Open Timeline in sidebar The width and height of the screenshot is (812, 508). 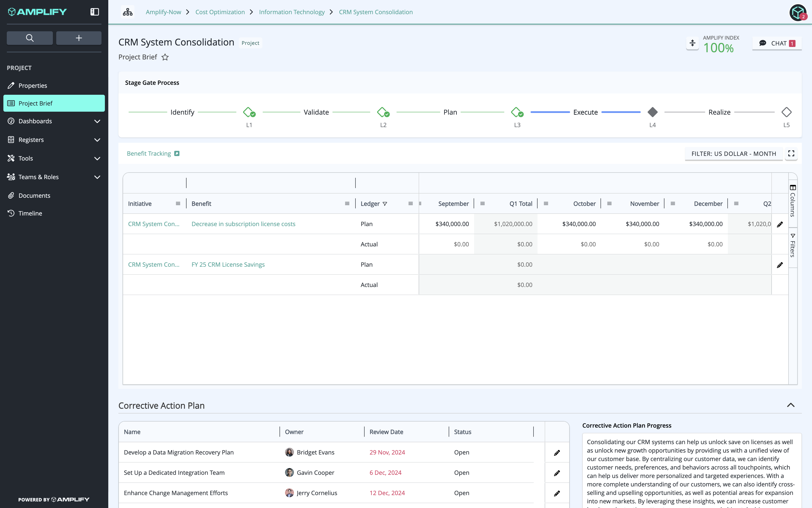pos(54,213)
